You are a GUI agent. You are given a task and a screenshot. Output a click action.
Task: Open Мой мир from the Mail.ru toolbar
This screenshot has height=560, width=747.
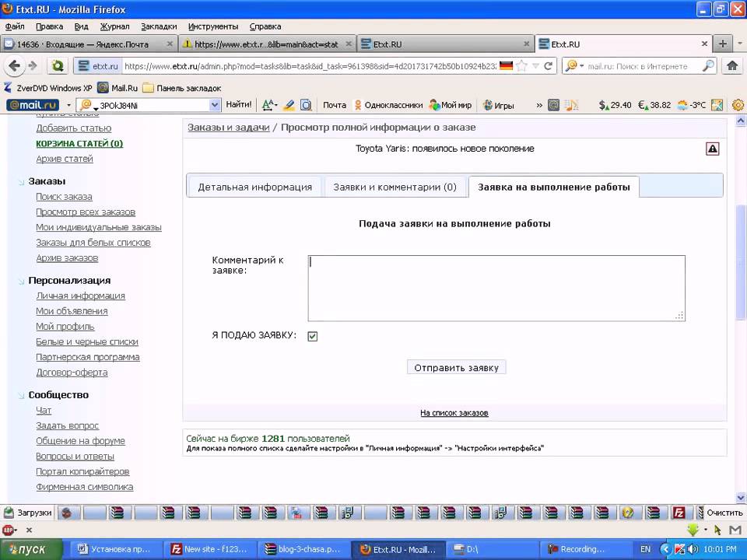(451, 105)
